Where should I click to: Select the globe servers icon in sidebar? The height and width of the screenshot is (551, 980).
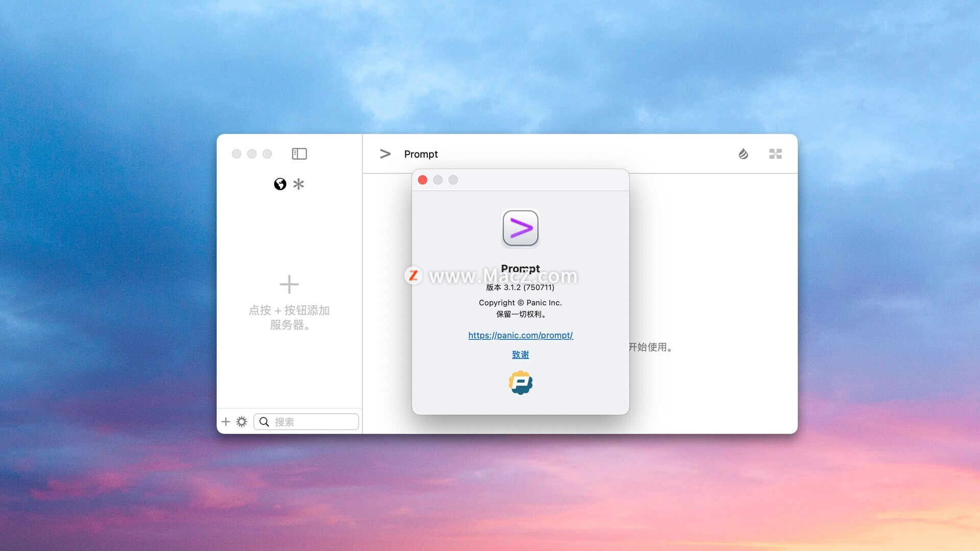point(280,184)
